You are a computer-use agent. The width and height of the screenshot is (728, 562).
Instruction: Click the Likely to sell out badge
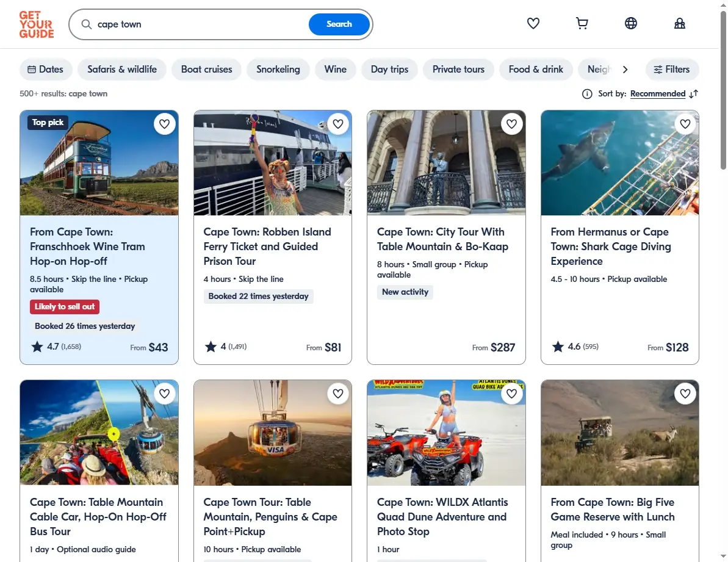point(65,307)
